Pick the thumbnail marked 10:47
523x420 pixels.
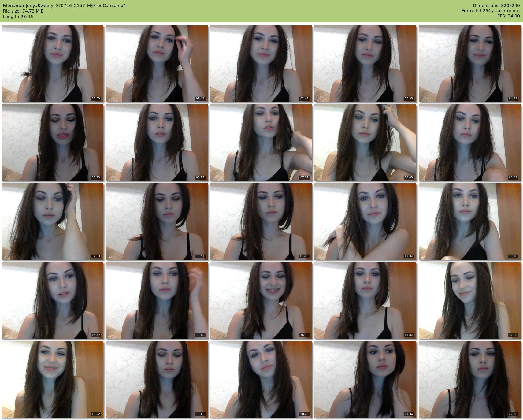coord(157,221)
